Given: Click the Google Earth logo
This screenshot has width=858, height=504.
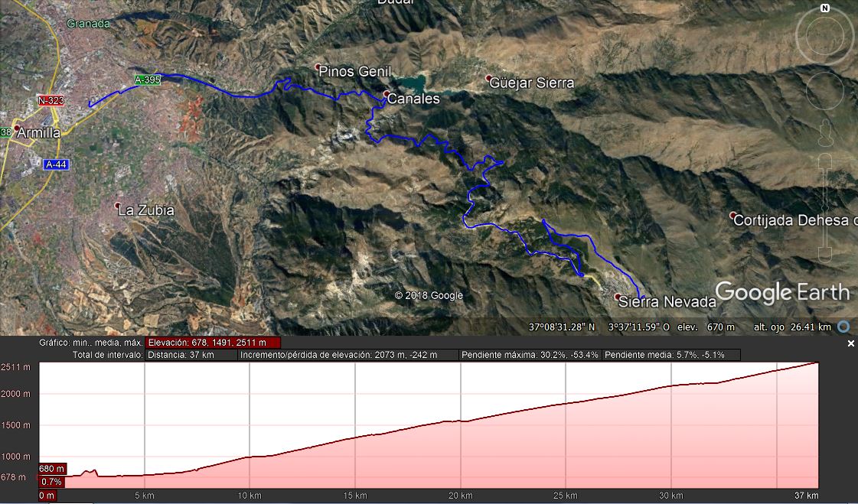Looking at the screenshot, I should (x=782, y=293).
